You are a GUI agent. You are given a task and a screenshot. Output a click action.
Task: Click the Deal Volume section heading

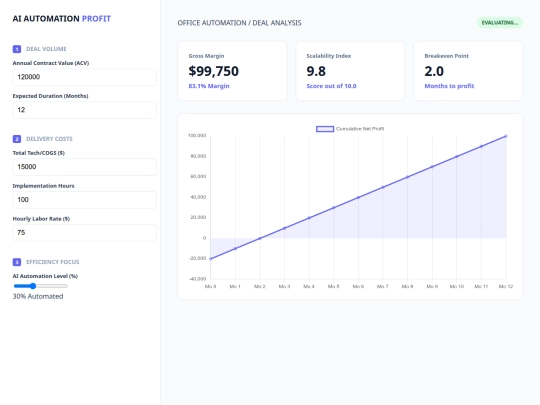coord(46,49)
